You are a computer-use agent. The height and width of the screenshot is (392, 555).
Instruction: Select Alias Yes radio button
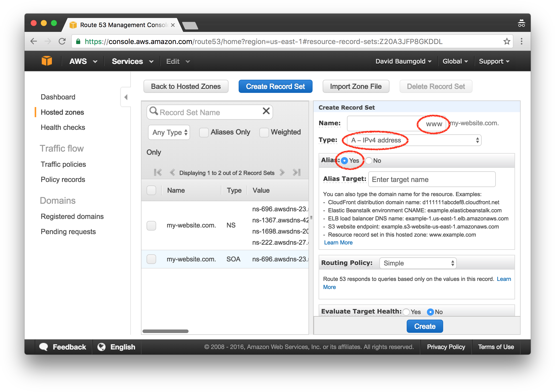344,161
